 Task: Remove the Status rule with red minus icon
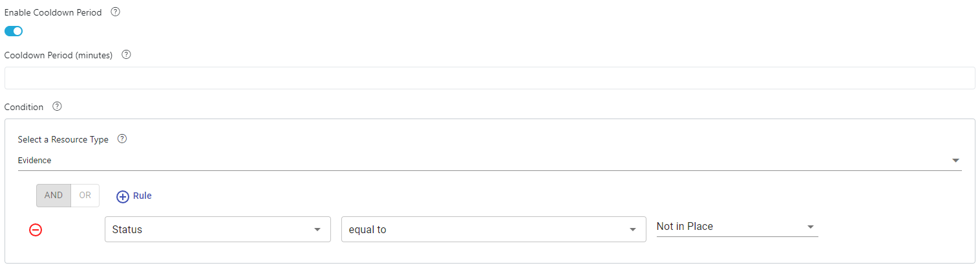[x=36, y=230]
